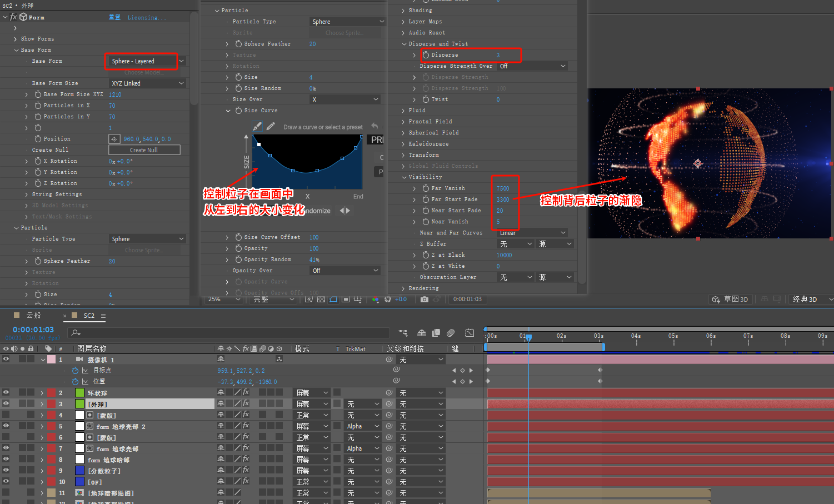Expand the Fractal Field group

click(404, 122)
